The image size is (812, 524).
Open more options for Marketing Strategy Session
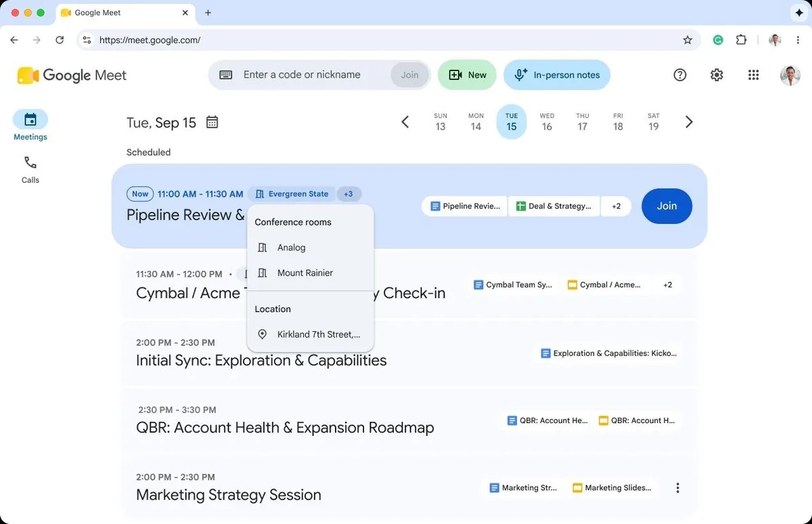click(x=677, y=487)
